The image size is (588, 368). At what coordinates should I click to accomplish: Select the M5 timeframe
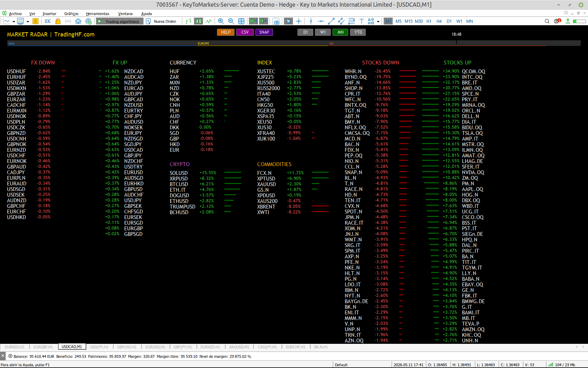point(398,21)
